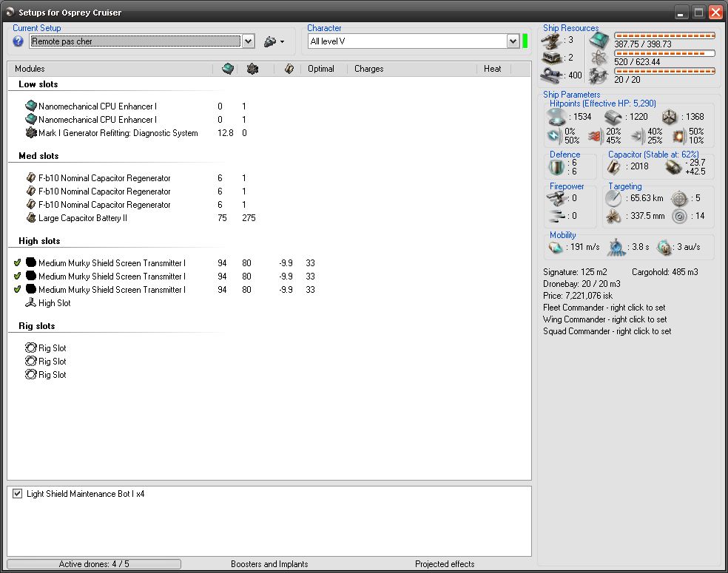Select the Large Capacitor Battery II icon
This screenshot has width=728, height=573.
[x=31, y=217]
